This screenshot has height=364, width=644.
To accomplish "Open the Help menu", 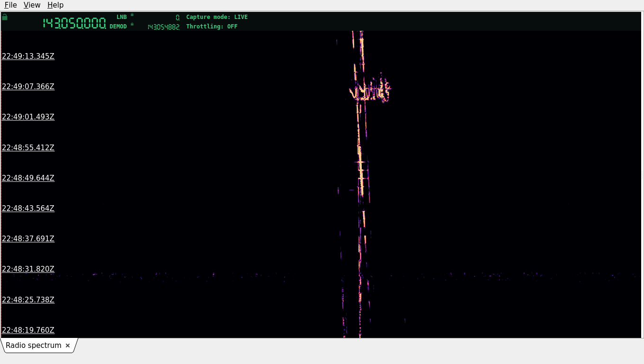I will coord(55,5).
